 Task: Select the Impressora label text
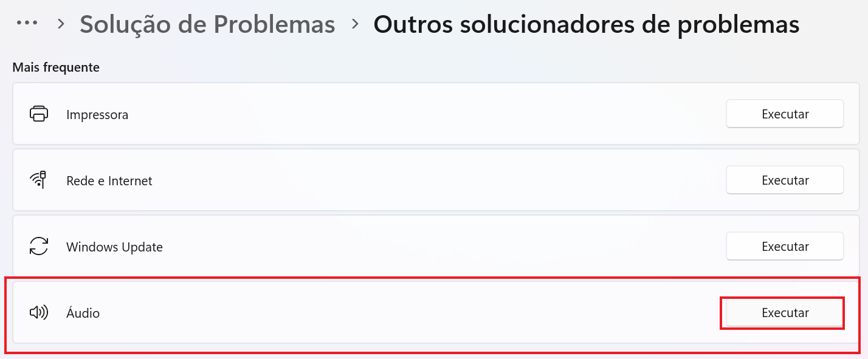(x=97, y=115)
